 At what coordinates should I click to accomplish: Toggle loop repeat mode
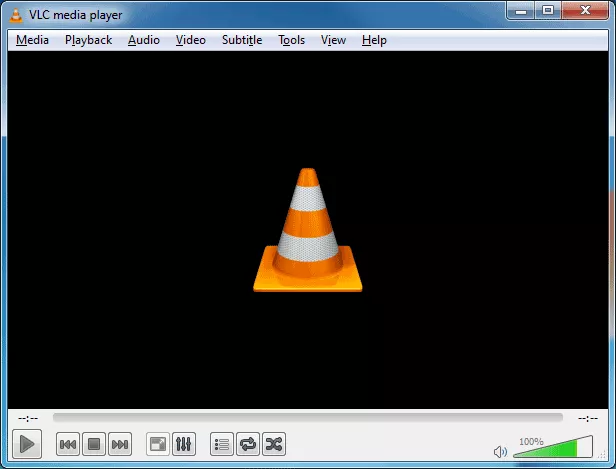tap(248, 444)
